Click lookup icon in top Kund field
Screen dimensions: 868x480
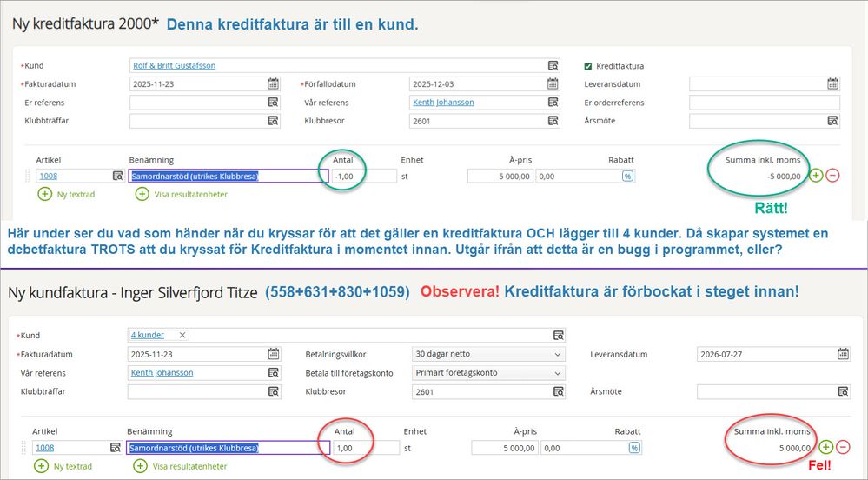553,65
